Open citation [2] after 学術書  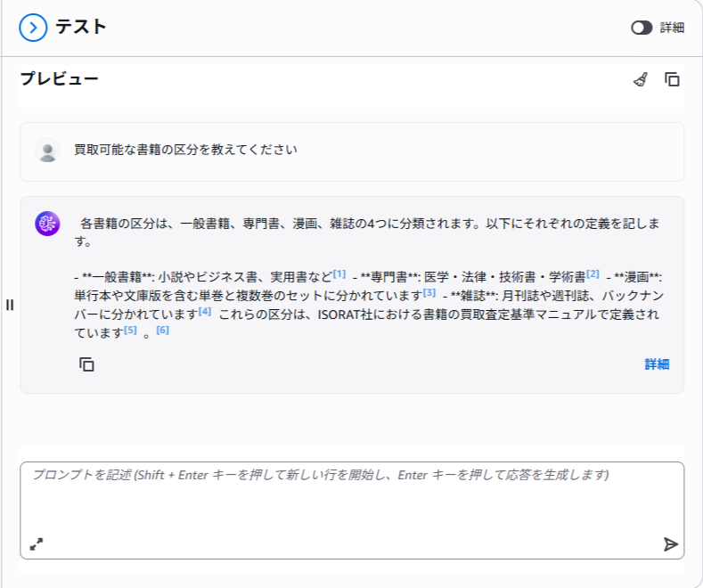click(x=593, y=274)
